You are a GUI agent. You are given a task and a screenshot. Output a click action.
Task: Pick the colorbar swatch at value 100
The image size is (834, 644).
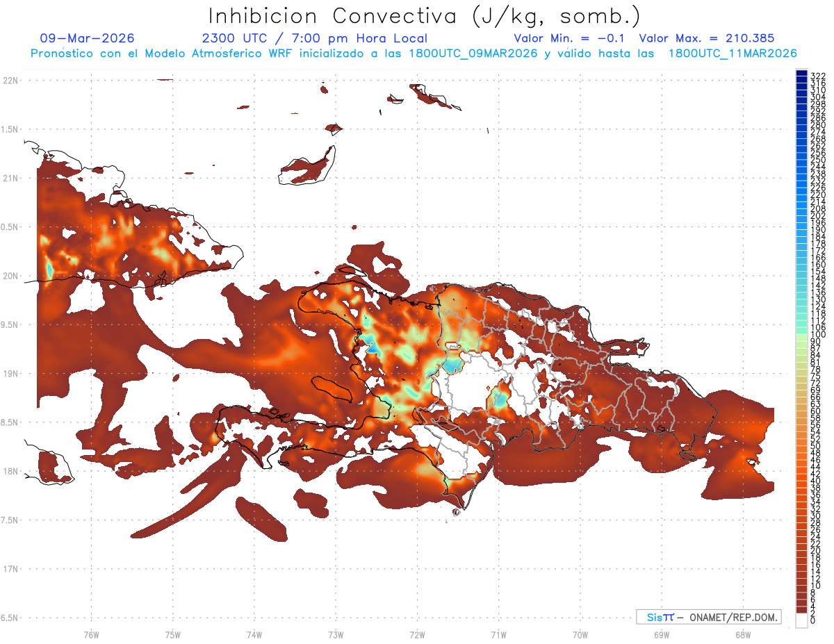click(801, 335)
